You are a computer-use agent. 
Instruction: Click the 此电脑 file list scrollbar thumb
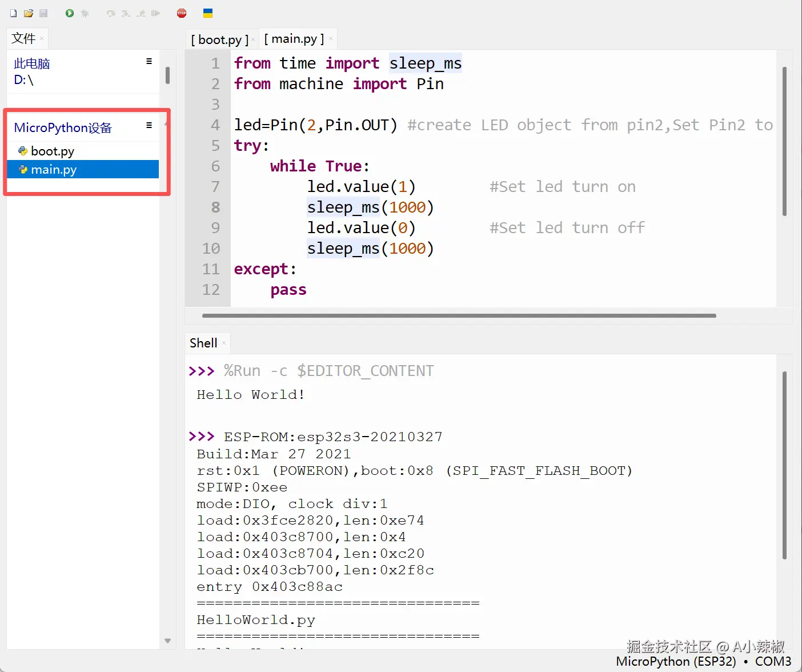click(167, 75)
